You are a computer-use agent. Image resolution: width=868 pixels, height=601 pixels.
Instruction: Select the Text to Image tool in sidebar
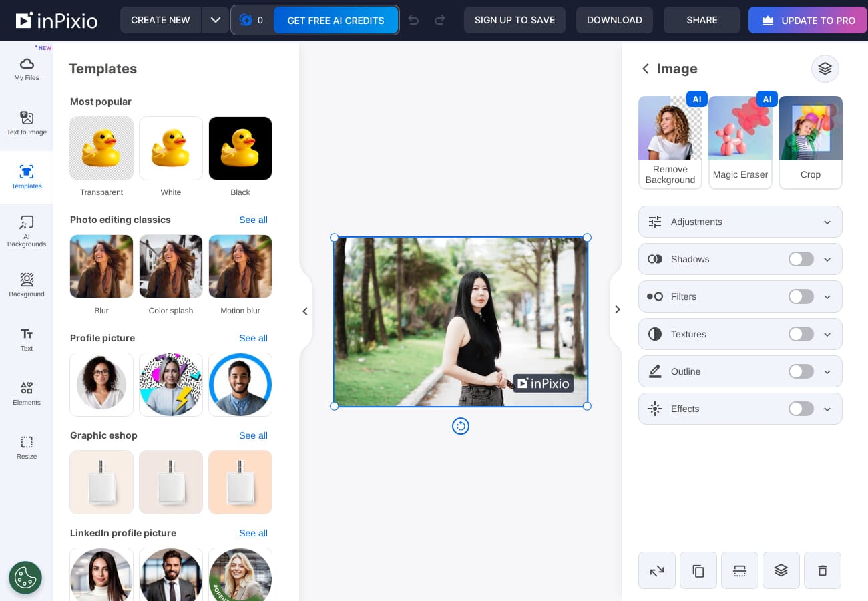click(x=27, y=124)
